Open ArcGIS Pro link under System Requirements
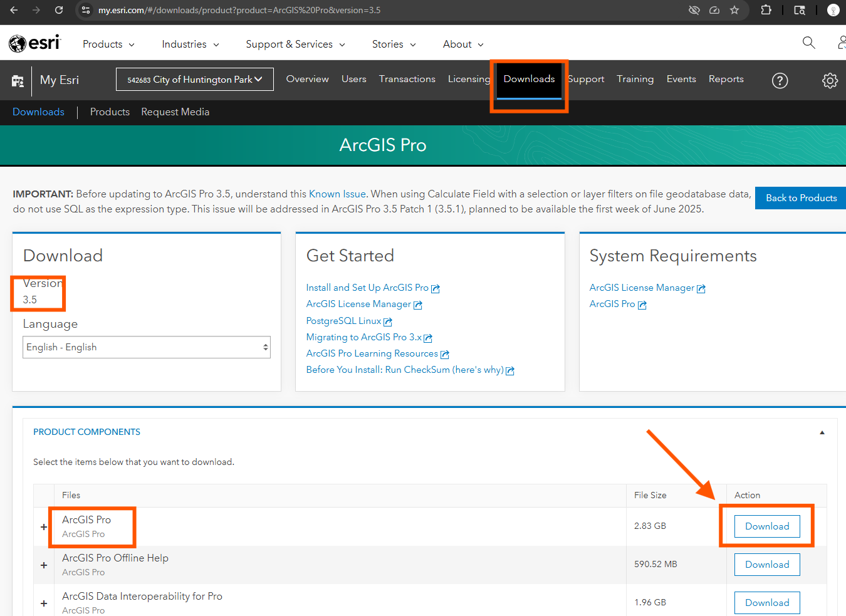The height and width of the screenshot is (616, 846). (612, 304)
